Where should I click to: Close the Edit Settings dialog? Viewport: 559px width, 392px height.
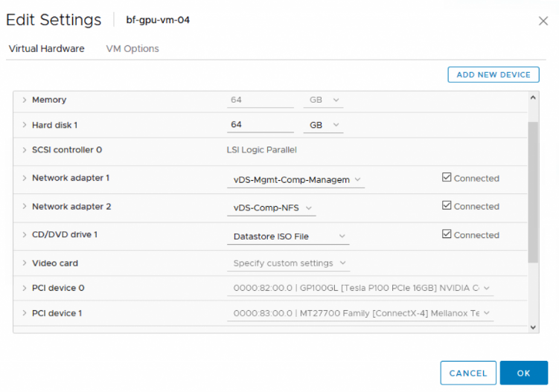543,21
